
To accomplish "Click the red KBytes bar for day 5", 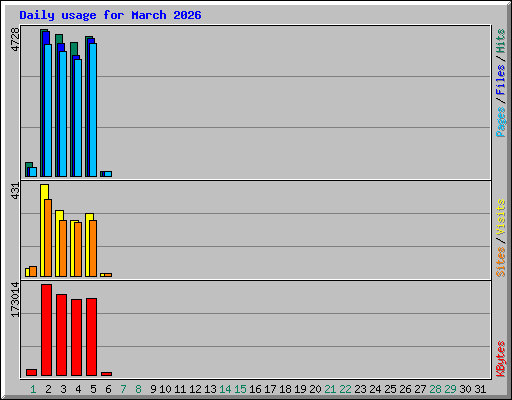I will click(x=91, y=337).
